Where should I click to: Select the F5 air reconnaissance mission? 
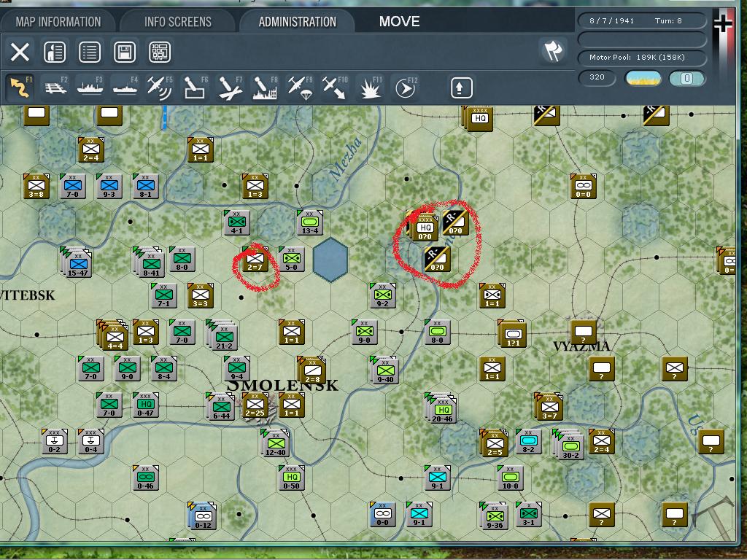(x=159, y=87)
